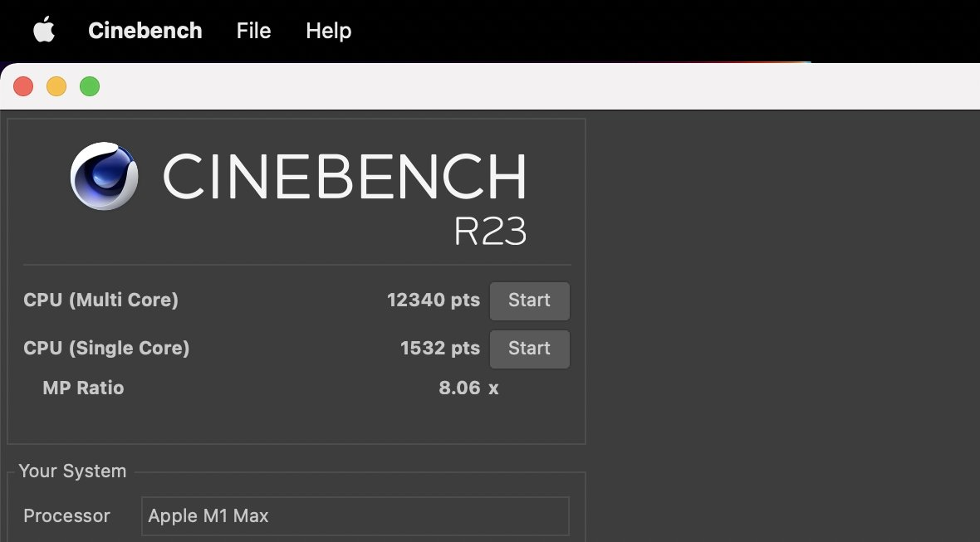The width and height of the screenshot is (980, 542).
Task: Start the CPU Single Core benchmark
Action: 529,349
